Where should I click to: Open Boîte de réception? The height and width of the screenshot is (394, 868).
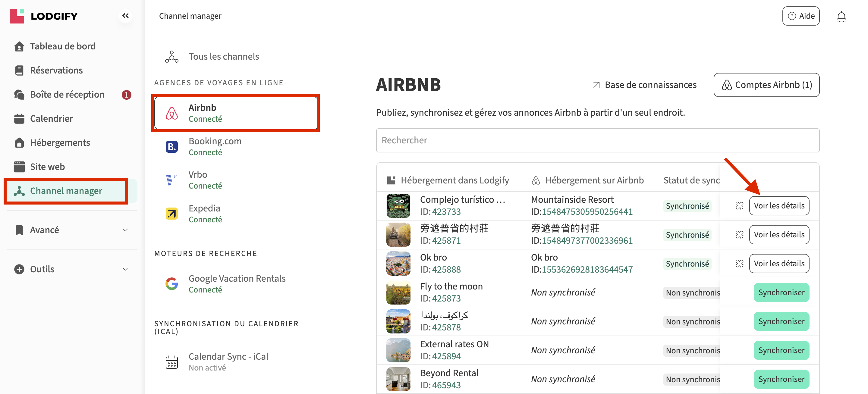point(67,95)
